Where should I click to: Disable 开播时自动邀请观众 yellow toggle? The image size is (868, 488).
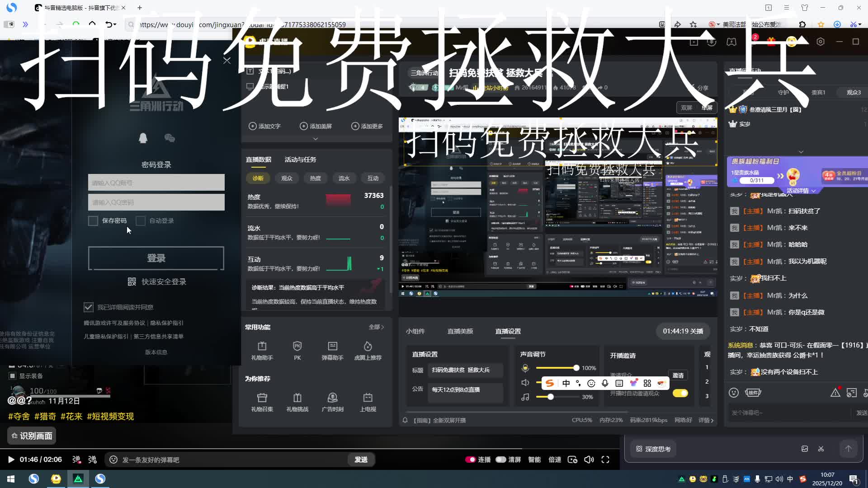click(x=680, y=393)
